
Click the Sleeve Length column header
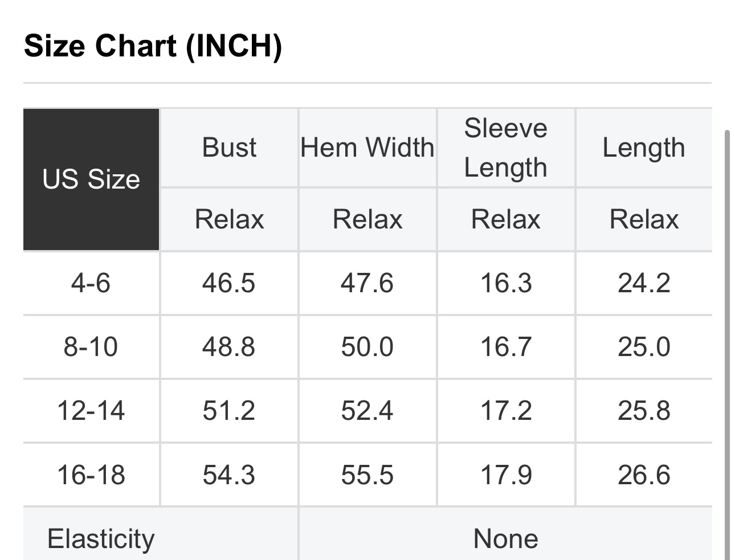click(x=506, y=148)
